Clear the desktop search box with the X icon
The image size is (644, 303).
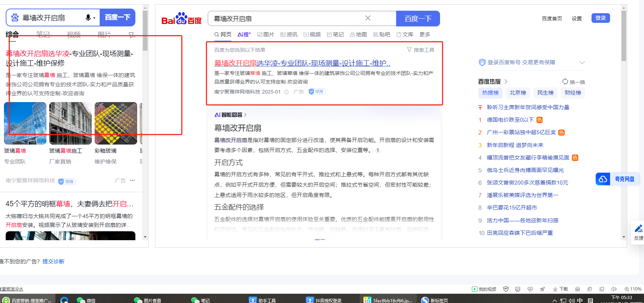click(x=368, y=18)
